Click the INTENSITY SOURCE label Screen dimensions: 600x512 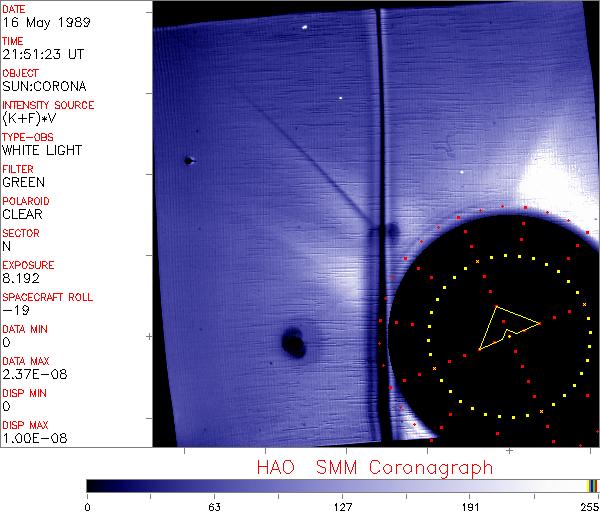click(x=48, y=105)
